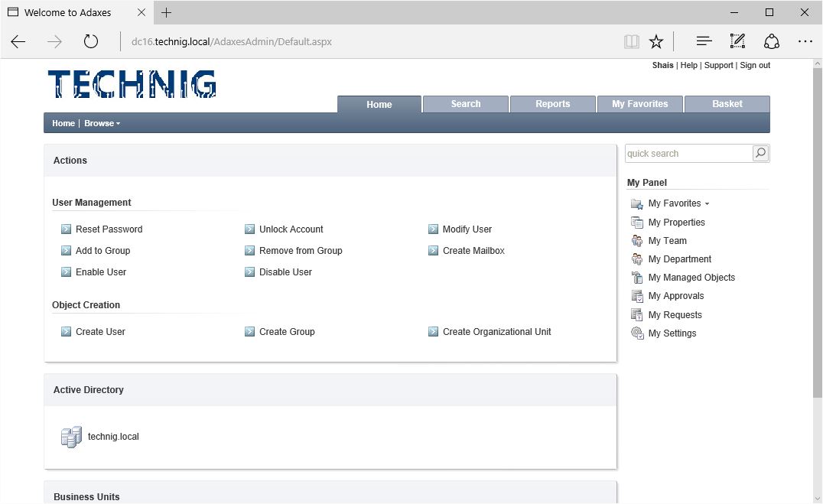Click the Disable User arrow icon
823x504 pixels.
click(250, 272)
